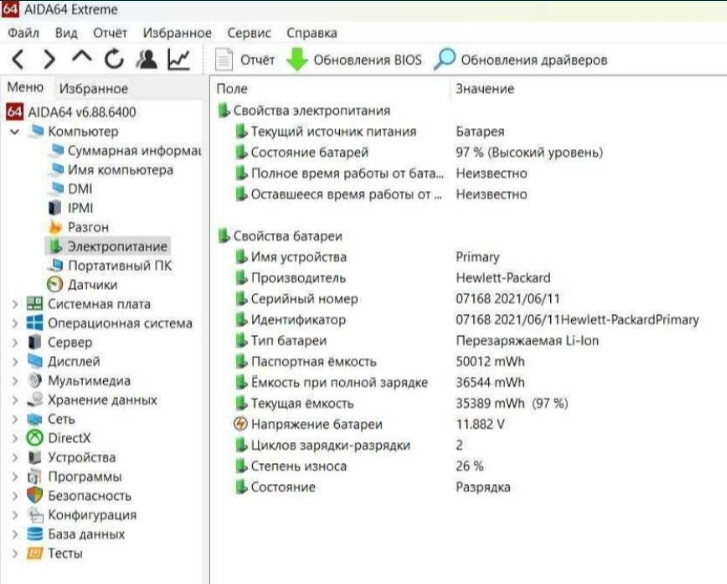Click the Системная плата board icon
The image size is (727, 584).
tap(35, 304)
